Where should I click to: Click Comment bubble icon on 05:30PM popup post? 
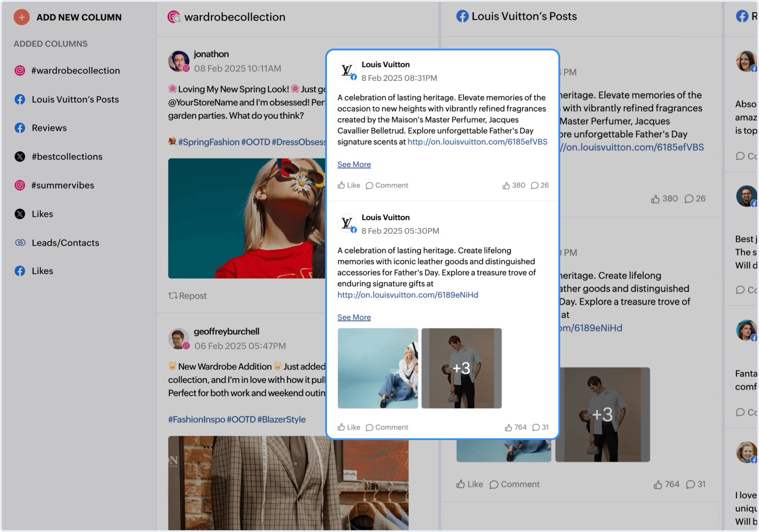click(x=370, y=427)
